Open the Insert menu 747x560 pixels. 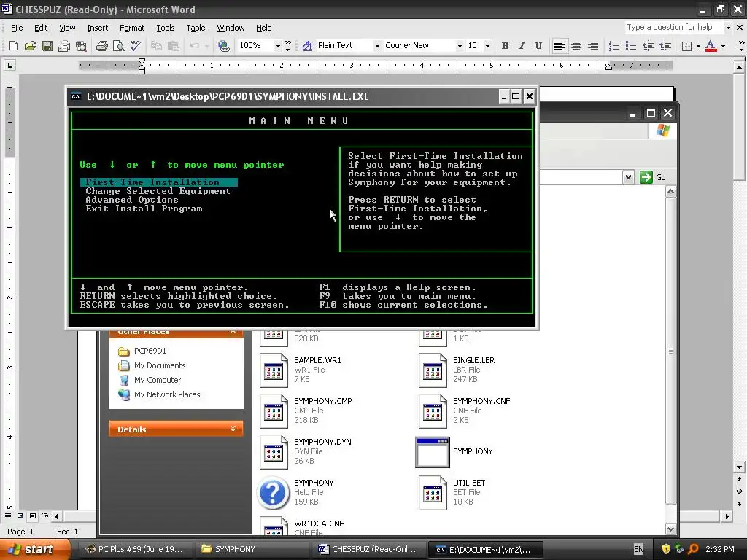point(97,28)
